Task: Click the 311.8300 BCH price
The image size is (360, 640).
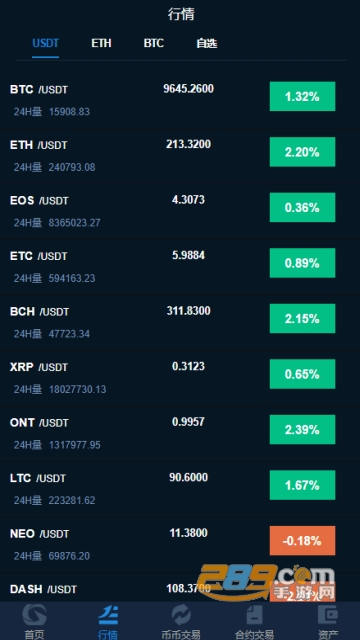Action: (189, 311)
